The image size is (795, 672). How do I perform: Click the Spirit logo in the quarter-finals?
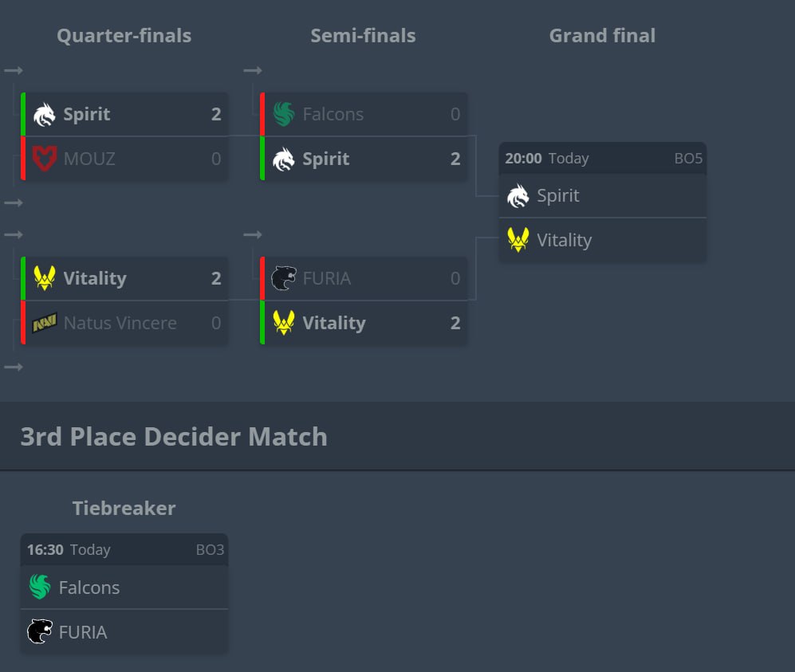pos(45,114)
